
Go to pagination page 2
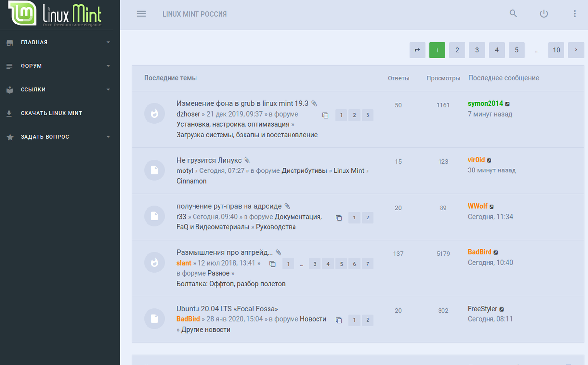(x=457, y=50)
